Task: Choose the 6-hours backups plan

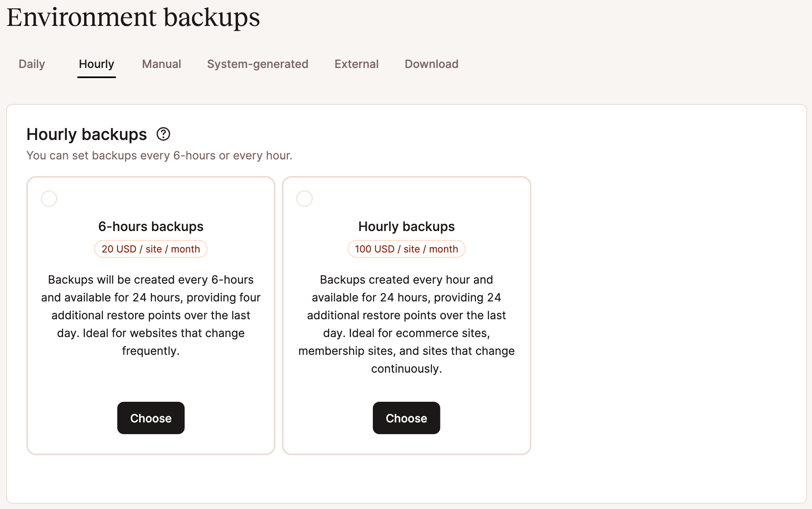Action: click(151, 418)
